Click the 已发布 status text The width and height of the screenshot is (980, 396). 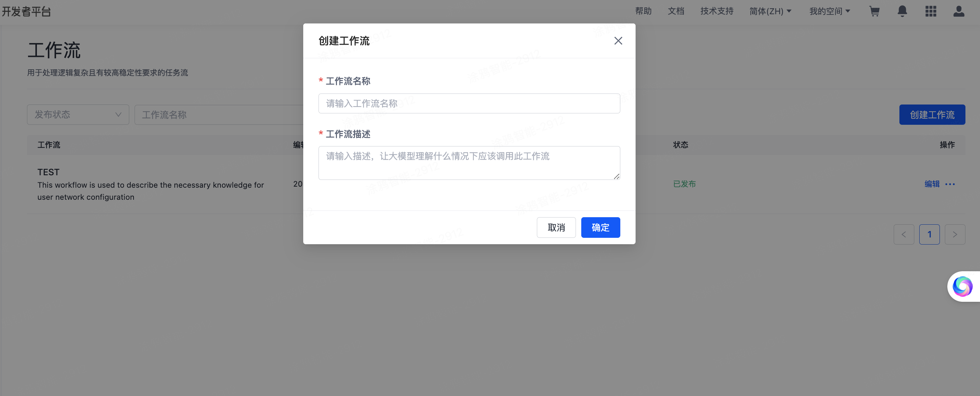[x=685, y=184]
